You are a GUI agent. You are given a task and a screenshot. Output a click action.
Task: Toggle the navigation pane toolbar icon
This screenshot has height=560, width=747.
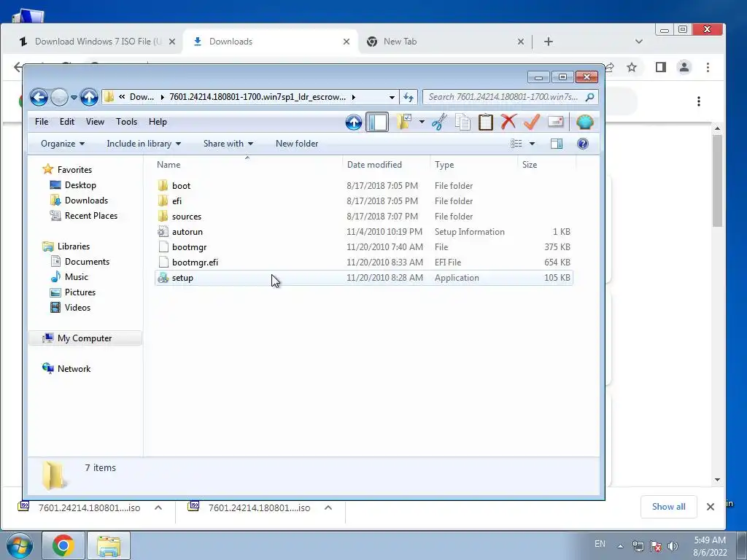click(x=377, y=122)
